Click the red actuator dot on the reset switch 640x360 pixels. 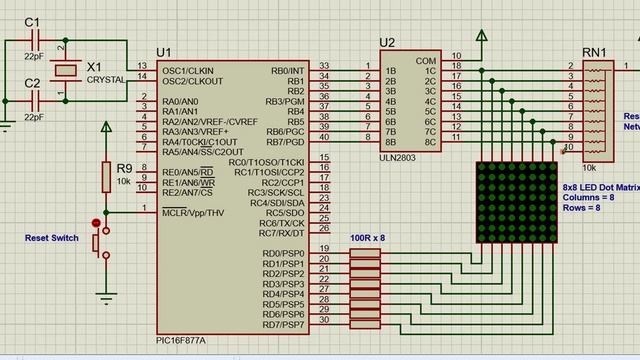(96, 223)
